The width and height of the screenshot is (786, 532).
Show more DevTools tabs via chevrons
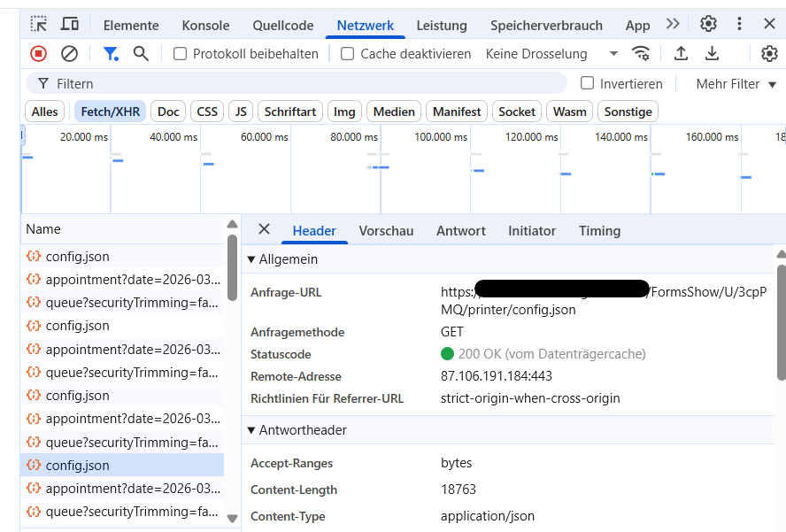[x=673, y=24]
